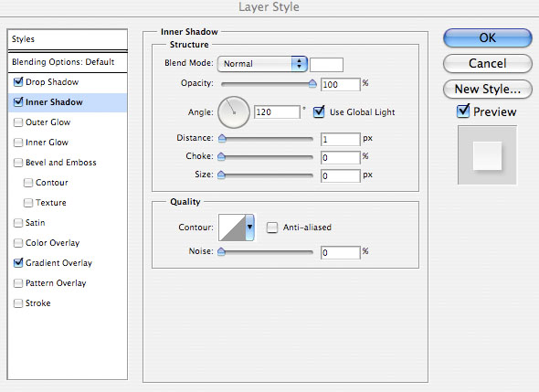Click the style preview thumbnail
This screenshot has height=392, width=539.
coord(487,155)
